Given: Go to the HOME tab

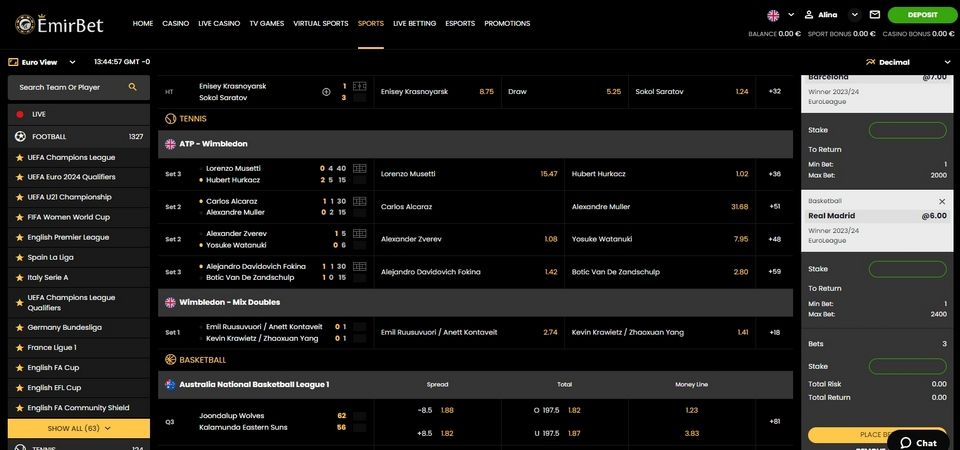Looking at the screenshot, I should (143, 23).
